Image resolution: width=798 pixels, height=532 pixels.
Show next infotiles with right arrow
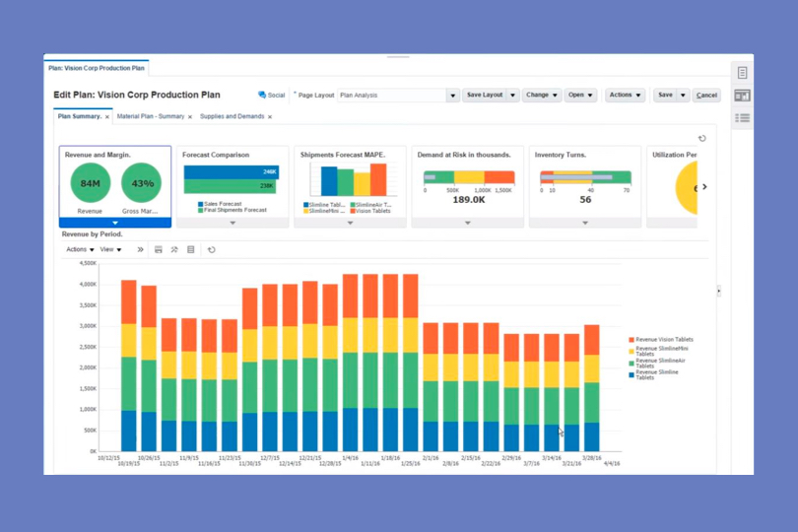tap(704, 187)
